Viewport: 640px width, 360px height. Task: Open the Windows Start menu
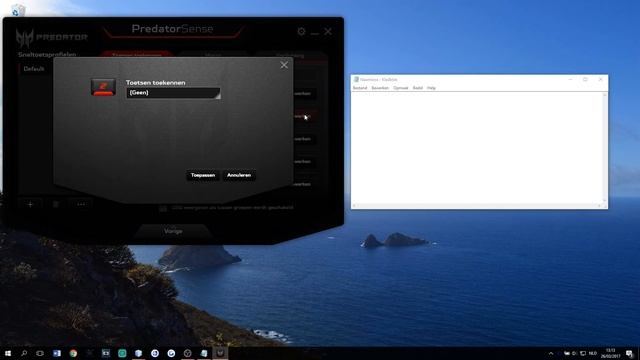point(8,353)
